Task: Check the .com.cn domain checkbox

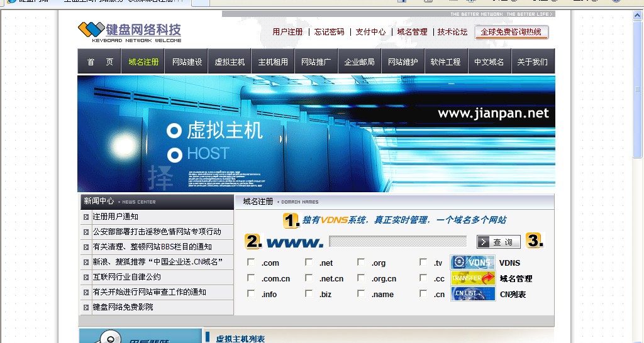Action: pyautogui.click(x=251, y=278)
